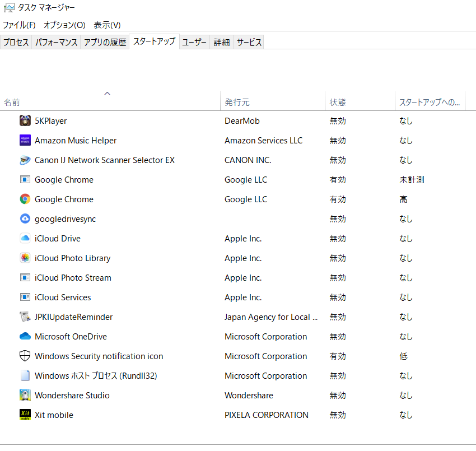
Task: Select the iCloud Photo Library name
Action: point(73,258)
